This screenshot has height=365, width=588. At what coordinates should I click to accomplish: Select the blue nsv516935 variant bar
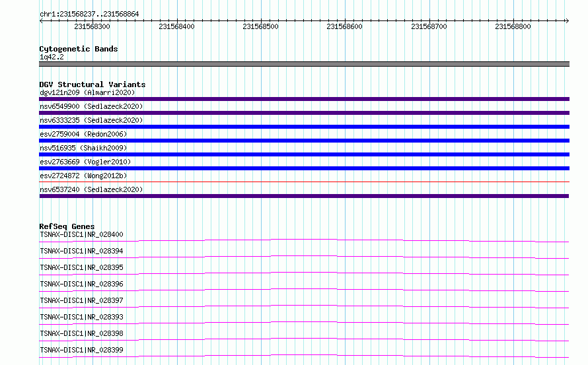pyautogui.click(x=304, y=154)
